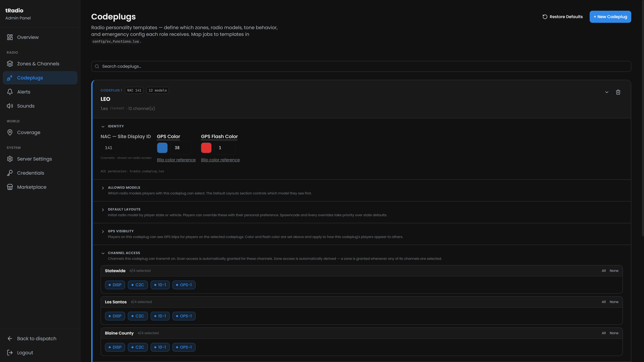
Task: Collapse the LEO codeplug card chevron
Action: point(606,92)
